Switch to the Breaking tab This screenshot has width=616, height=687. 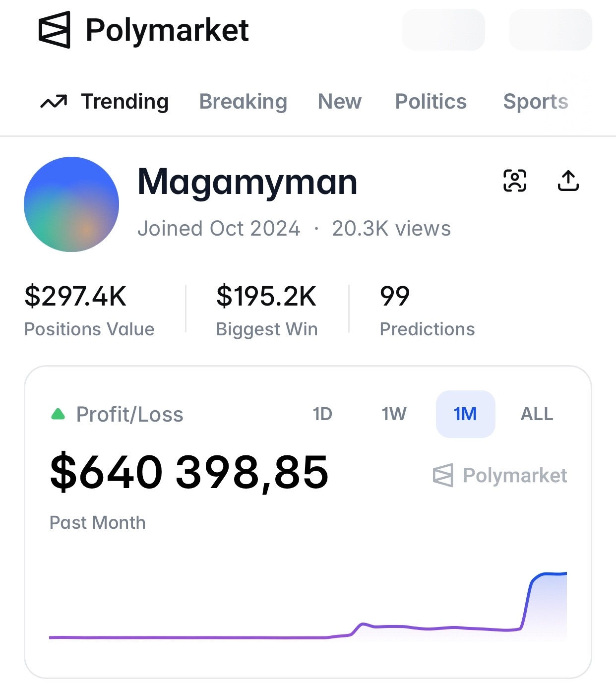(x=243, y=102)
